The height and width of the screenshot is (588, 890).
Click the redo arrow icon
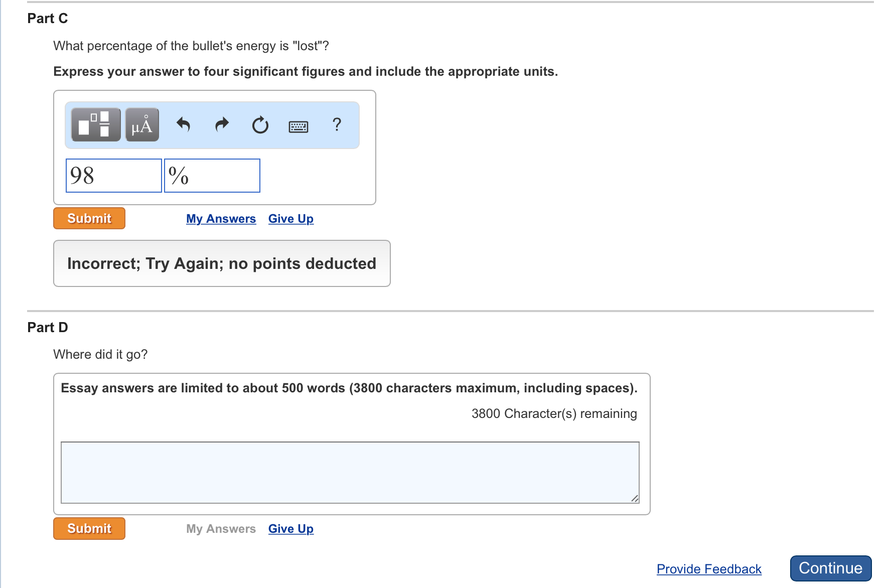point(222,124)
